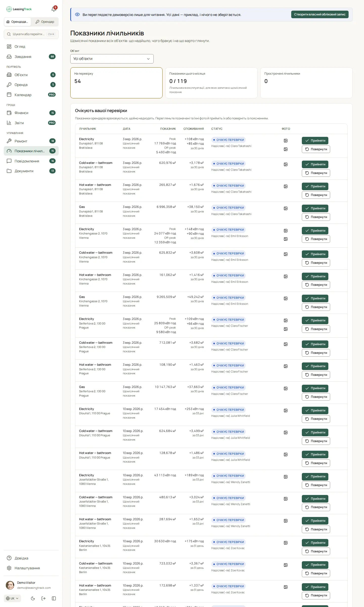Return Hot water Kastanienallee reading

click(316, 595)
